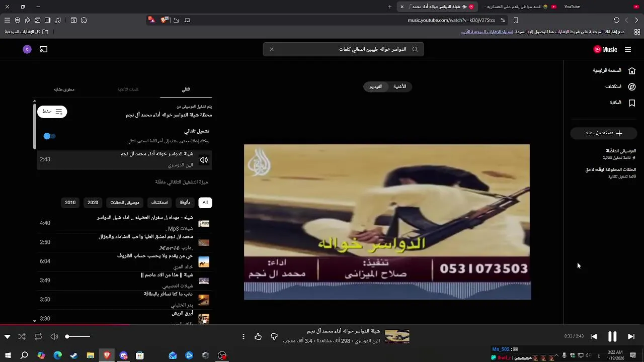Dislike the song with thumbs down
This screenshot has width=644, height=362.
[274, 336]
